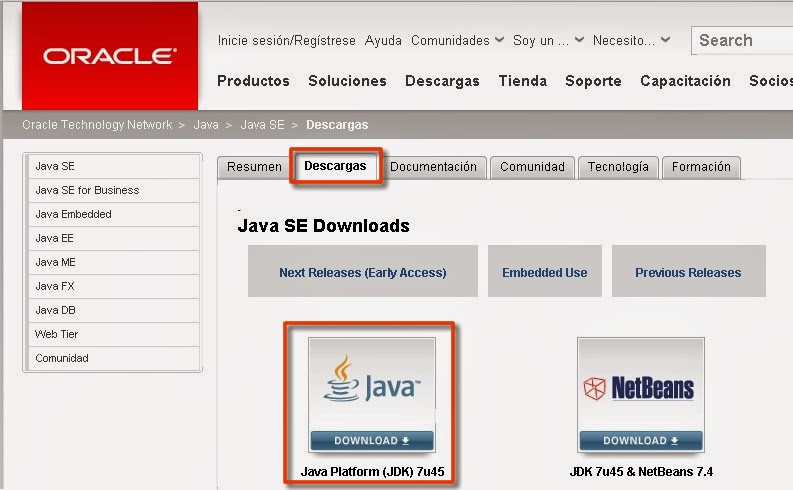Image resolution: width=793 pixels, height=490 pixels.
Task: Switch to the Documentación tab
Action: (x=433, y=167)
